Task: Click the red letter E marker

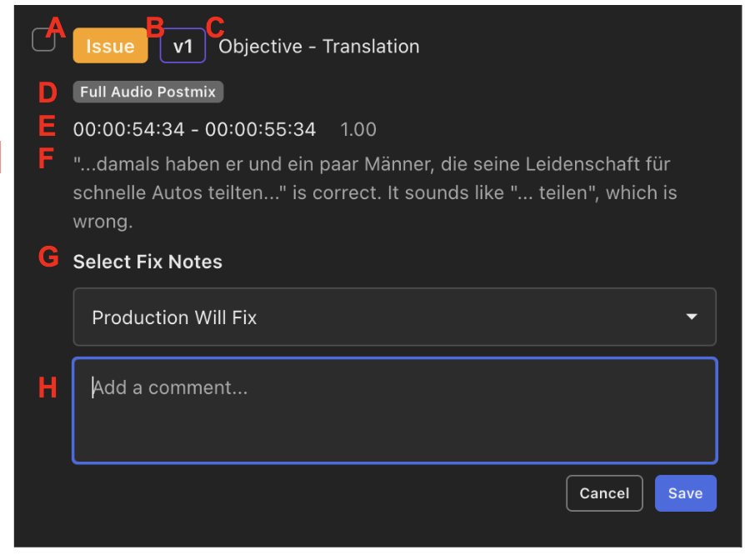Action: (47, 127)
